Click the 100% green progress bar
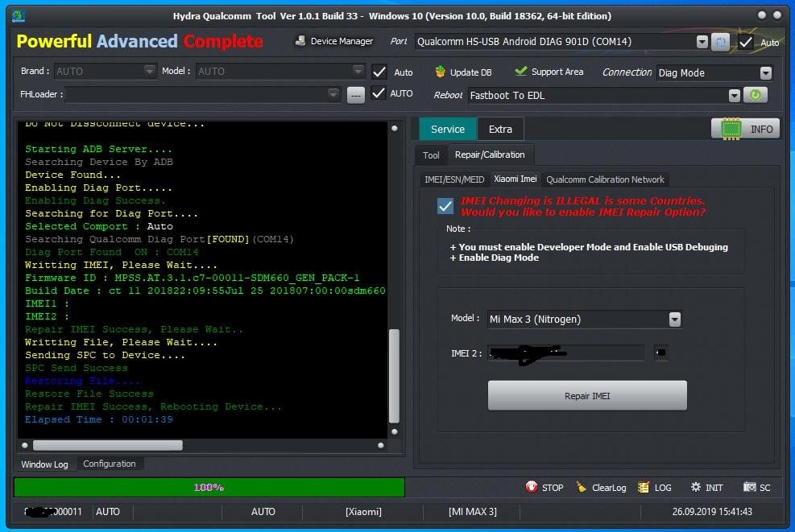The height and width of the screenshot is (532, 795). point(209,487)
